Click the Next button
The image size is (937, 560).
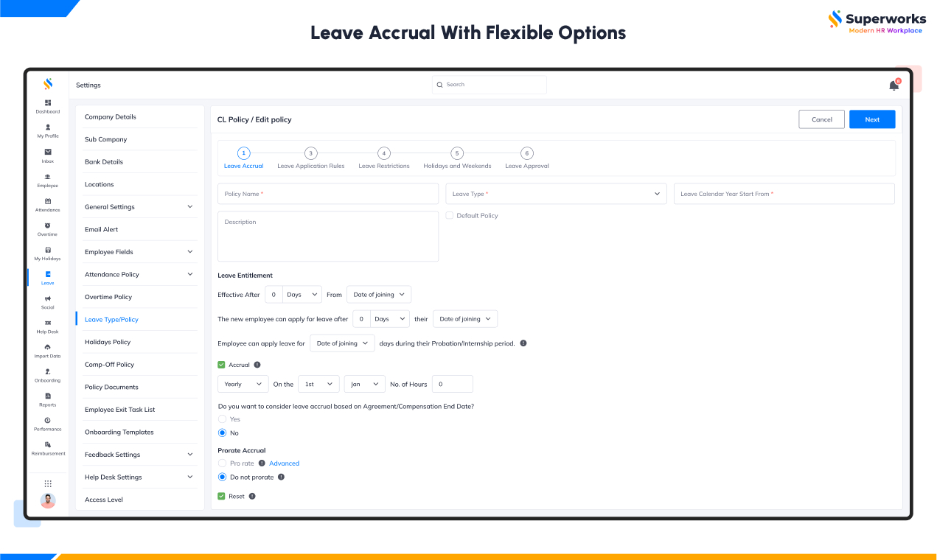coord(872,119)
